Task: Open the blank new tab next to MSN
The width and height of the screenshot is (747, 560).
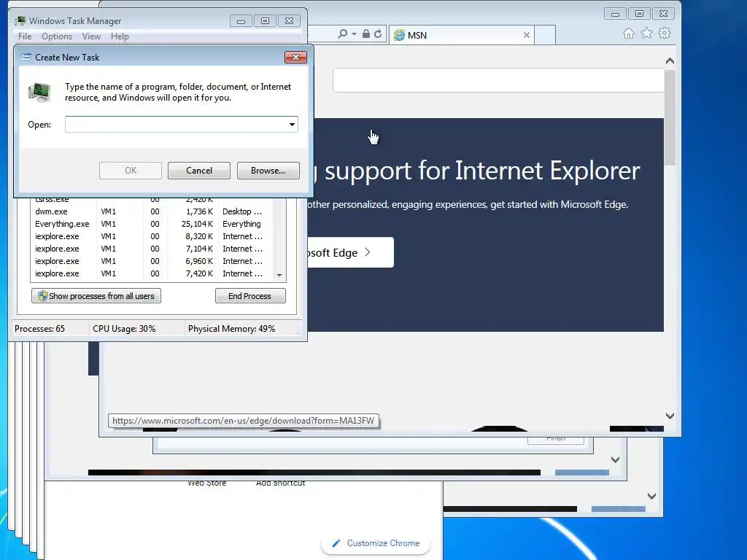Action: tap(544, 35)
